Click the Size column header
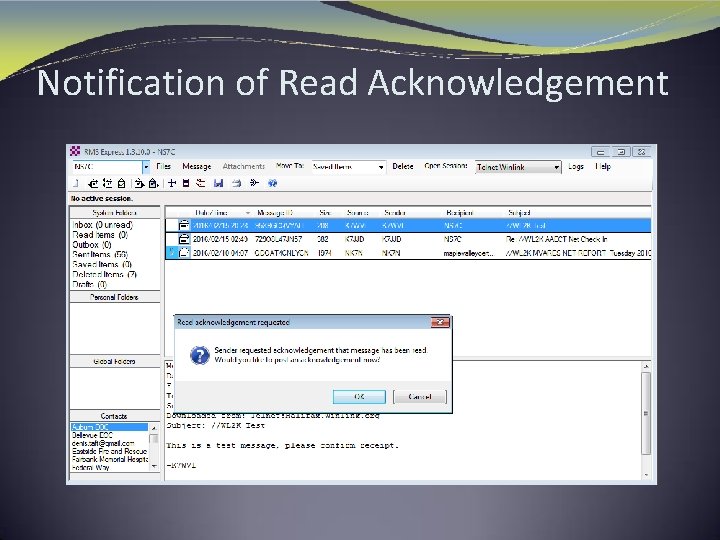The height and width of the screenshot is (540, 720). [325, 213]
